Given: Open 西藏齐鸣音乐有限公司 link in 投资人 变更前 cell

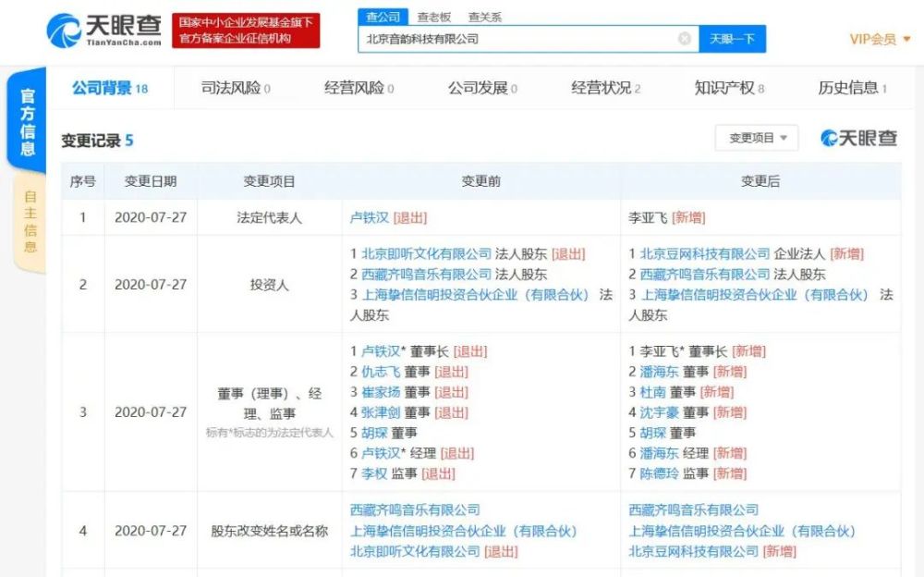Looking at the screenshot, I should click(426, 275).
